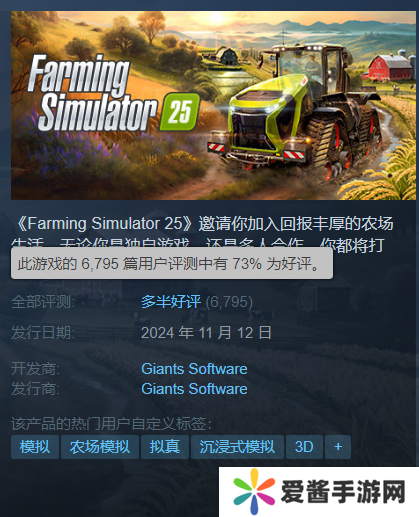Open the developer Giants Software link
Viewport: 419px width, 517px height.
point(194,369)
